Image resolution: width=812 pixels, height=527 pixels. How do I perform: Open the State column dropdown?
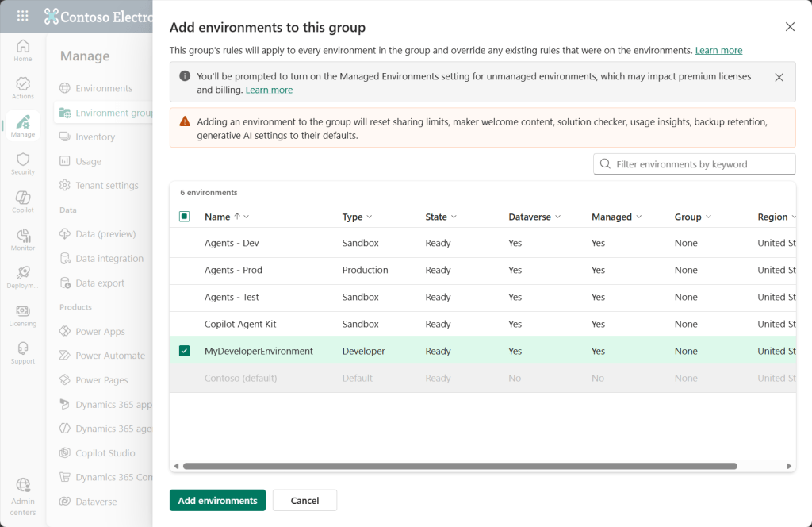coord(454,217)
